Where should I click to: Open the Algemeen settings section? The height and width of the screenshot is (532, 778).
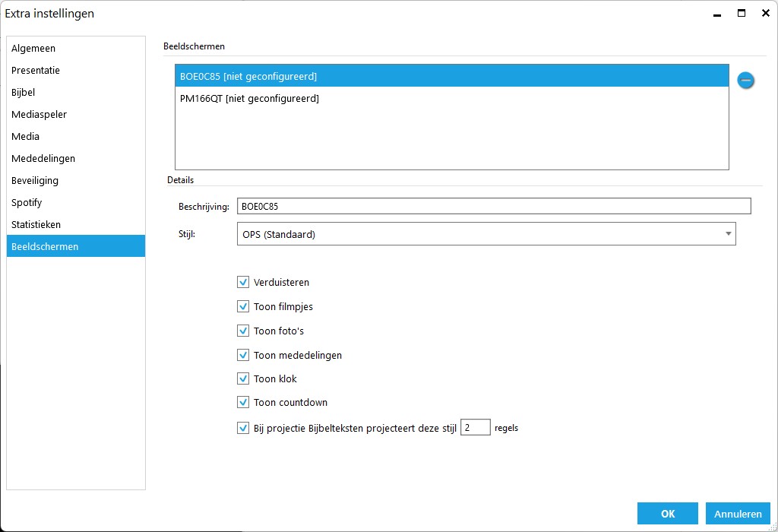click(33, 48)
